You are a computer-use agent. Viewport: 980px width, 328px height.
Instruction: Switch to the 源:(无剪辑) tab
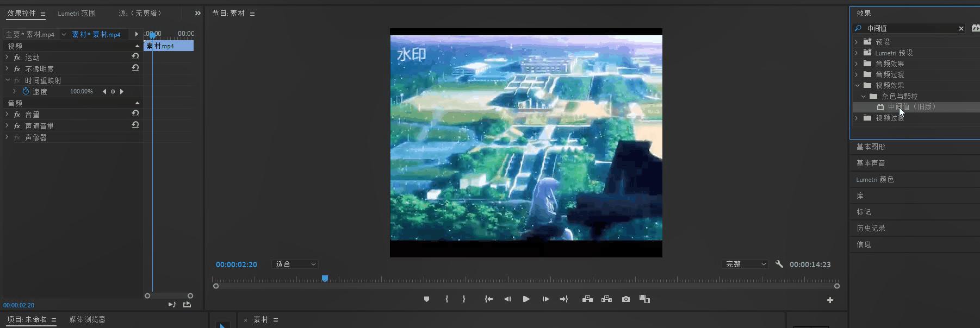(140, 13)
